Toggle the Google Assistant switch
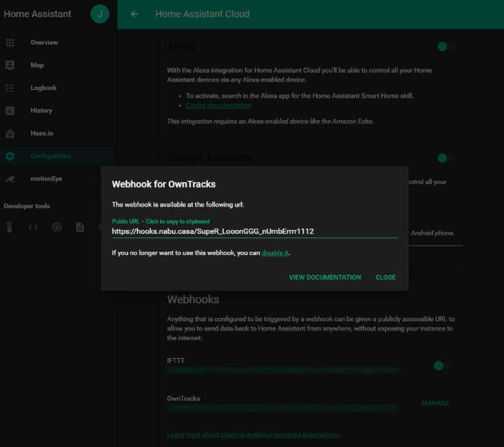The height and width of the screenshot is (447, 504). (445, 158)
